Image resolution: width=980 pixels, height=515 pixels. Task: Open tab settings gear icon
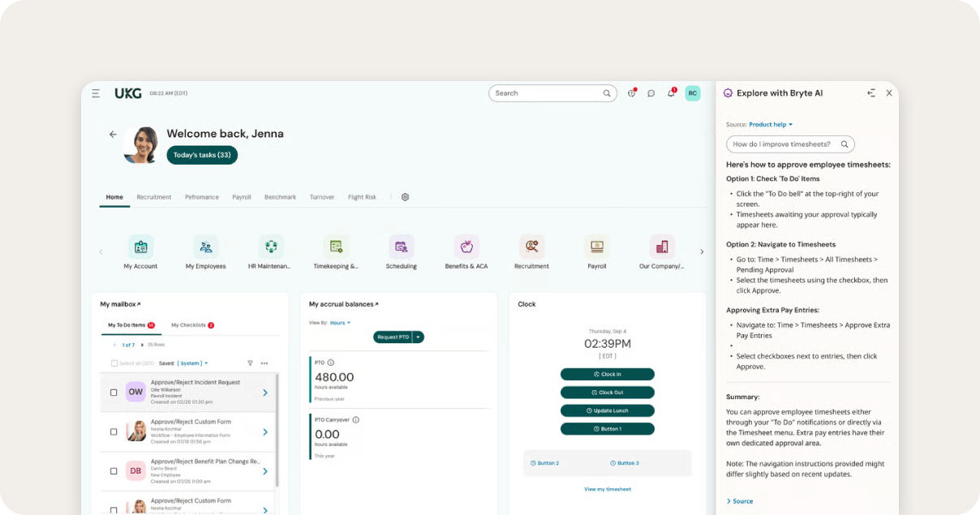point(406,197)
